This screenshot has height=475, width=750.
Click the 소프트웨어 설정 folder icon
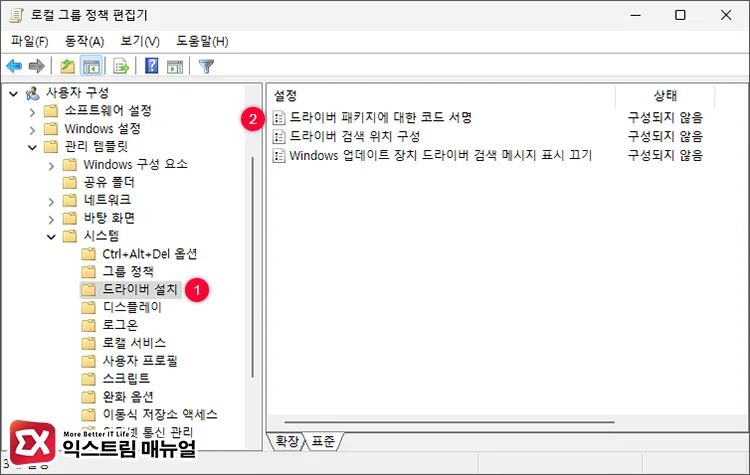[x=51, y=111]
